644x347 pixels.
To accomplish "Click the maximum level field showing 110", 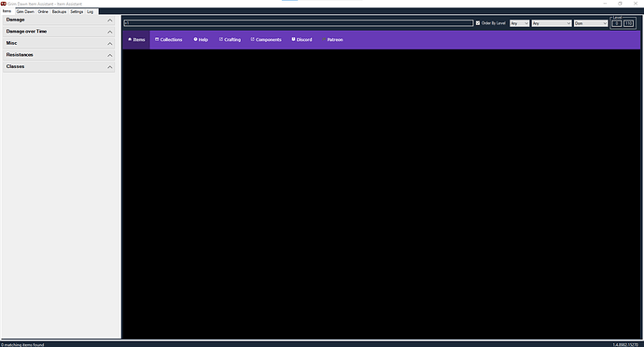I will pyautogui.click(x=629, y=23).
